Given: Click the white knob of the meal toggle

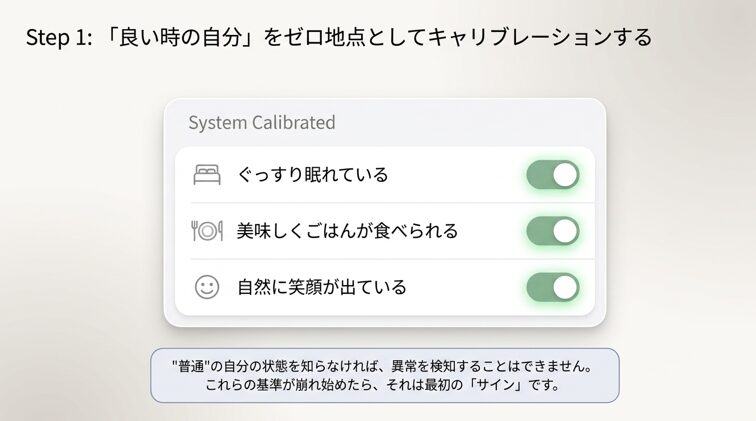Looking at the screenshot, I should (x=565, y=231).
